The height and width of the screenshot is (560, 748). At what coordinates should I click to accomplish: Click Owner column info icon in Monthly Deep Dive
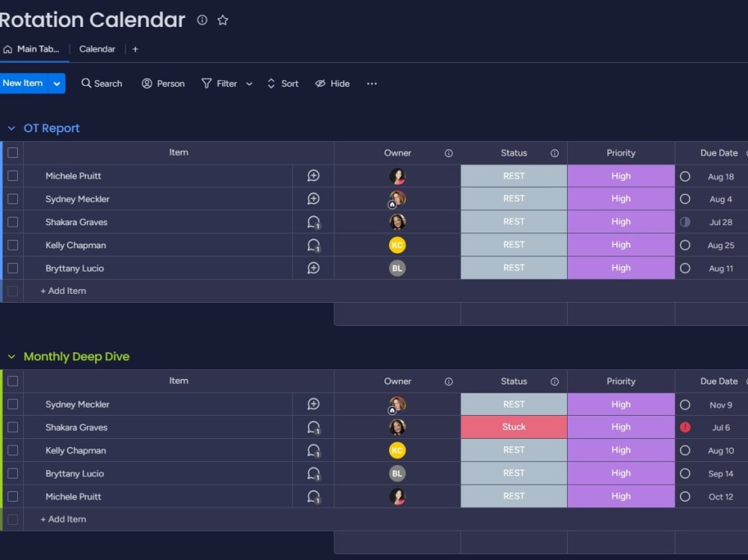pyautogui.click(x=448, y=381)
